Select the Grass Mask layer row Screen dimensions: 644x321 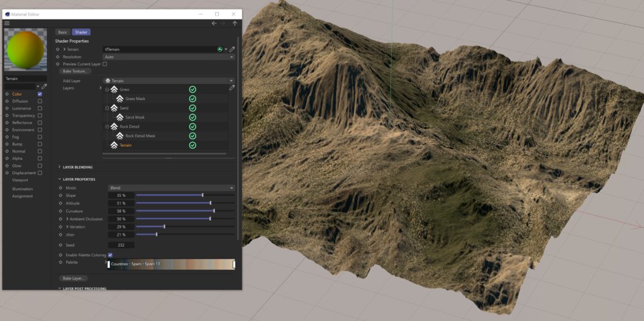coord(165,99)
